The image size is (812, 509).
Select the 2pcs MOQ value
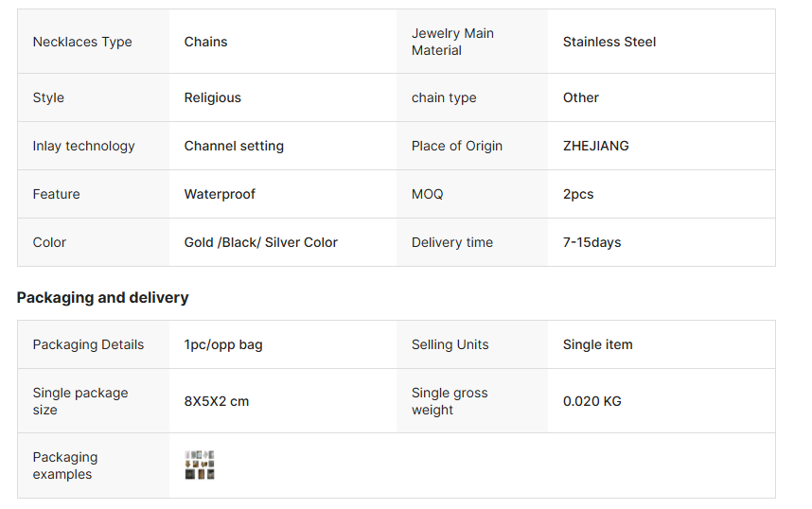(578, 194)
